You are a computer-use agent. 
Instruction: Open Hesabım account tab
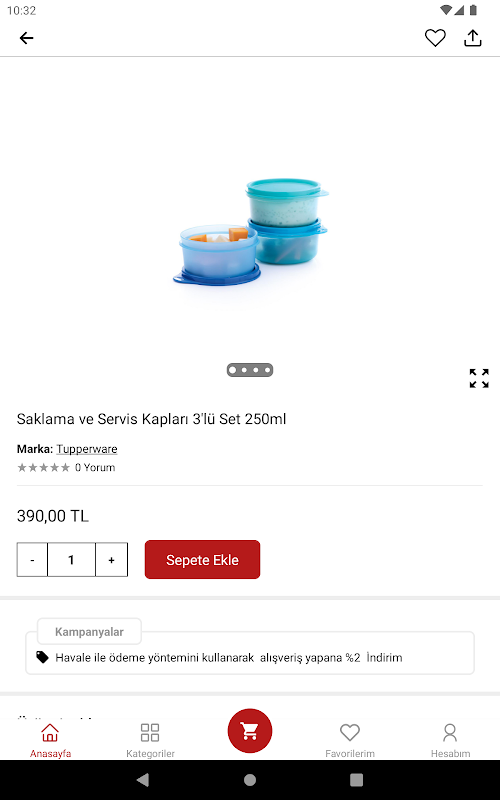click(450, 740)
